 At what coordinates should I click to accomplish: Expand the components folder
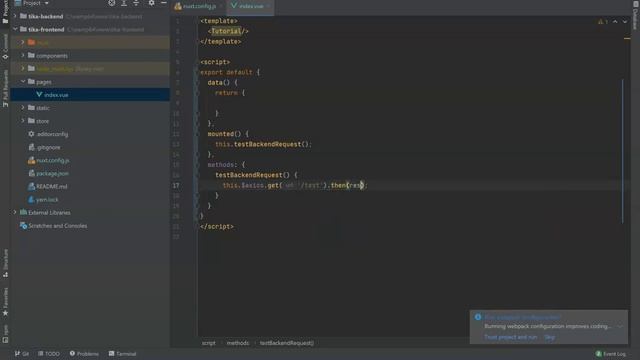pos(23,56)
